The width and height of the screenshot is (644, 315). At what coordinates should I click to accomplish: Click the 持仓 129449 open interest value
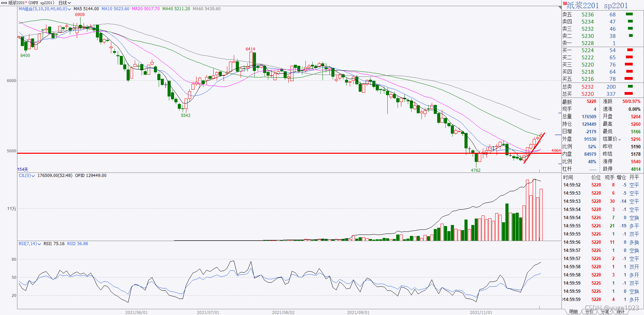[x=589, y=124]
